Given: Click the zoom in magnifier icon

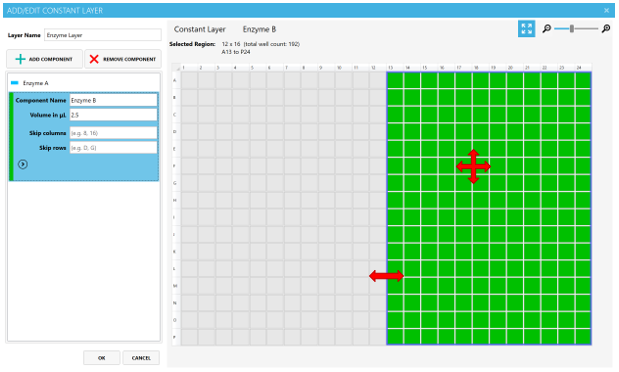Looking at the screenshot, I should [606, 29].
